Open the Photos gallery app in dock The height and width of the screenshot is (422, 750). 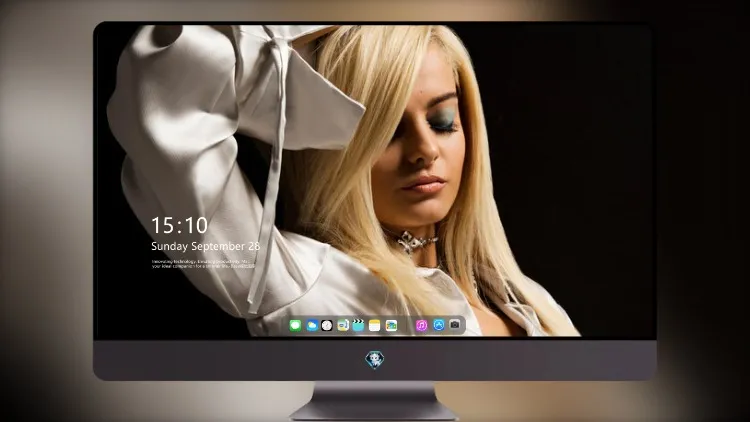coord(391,325)
